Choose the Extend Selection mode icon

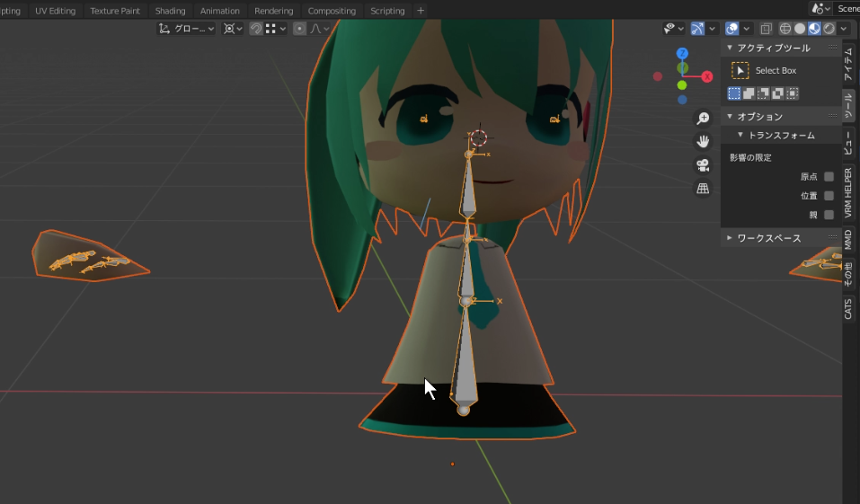749,93
